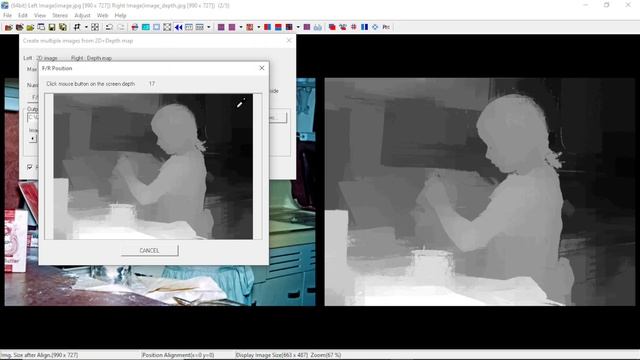The width and height of the screenshot is (640, 360).
Task: Open the dropdown arrow after the interlaced icon
Action: 298,27
